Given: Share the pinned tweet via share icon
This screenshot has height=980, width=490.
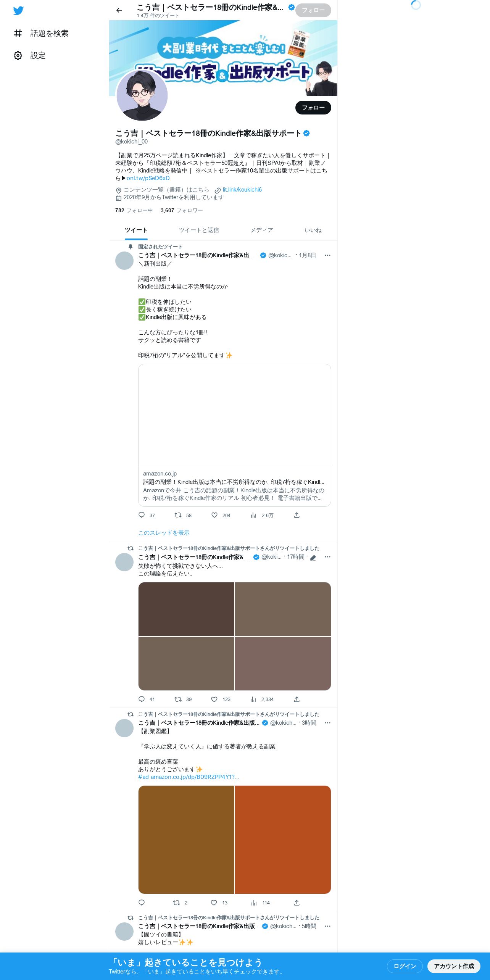Looking at the screenshot, I should (297, 515).
